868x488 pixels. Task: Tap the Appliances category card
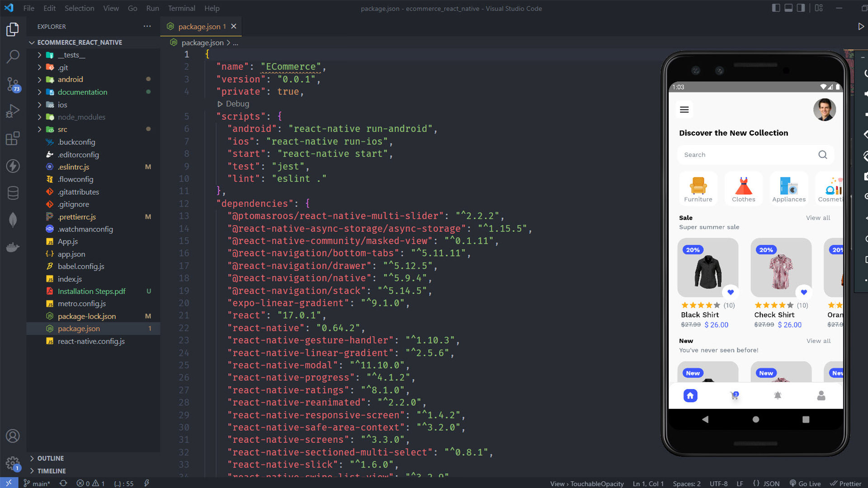(x=788, y=188)
